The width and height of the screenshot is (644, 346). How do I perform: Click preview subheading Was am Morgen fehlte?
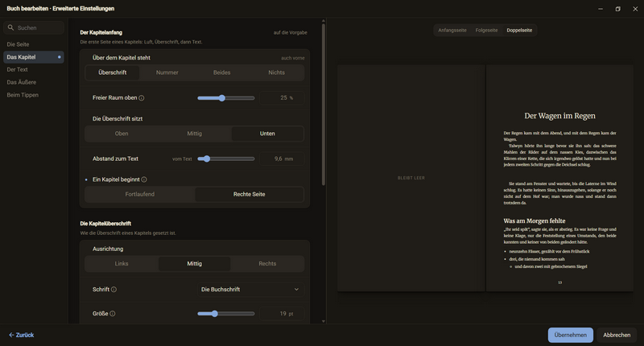(535, 220)
